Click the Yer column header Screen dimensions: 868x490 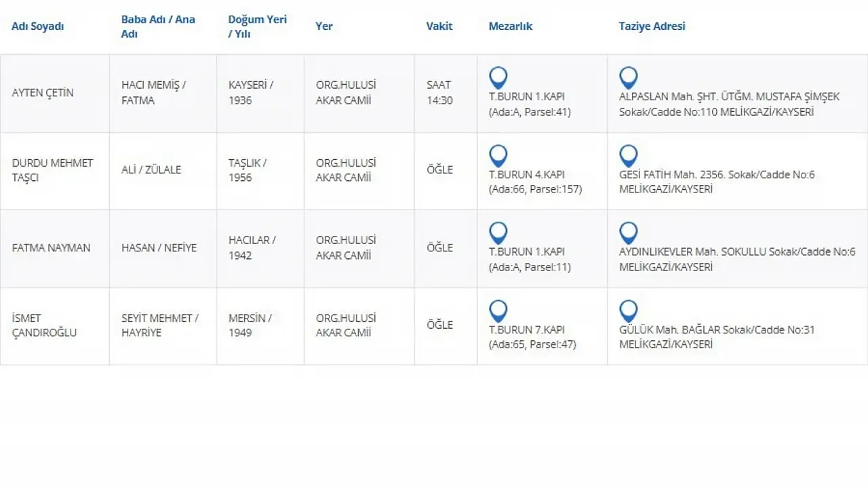[324, 26]
